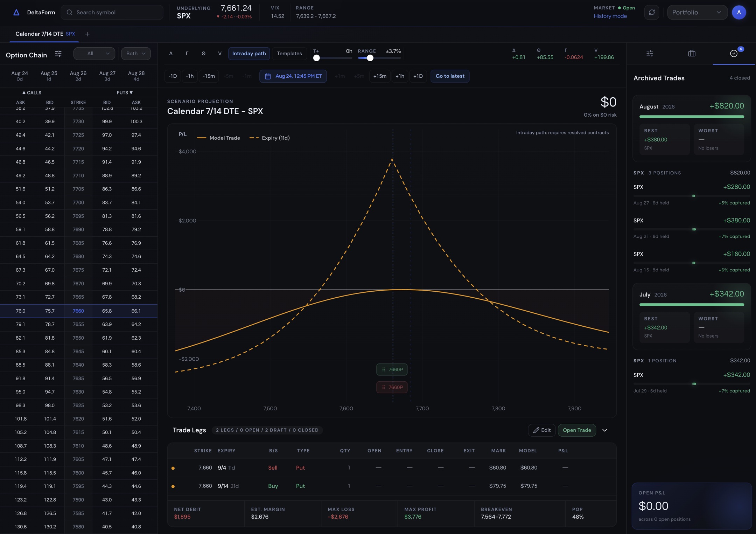Open the portfolio briefcase panel tab

point(692,54)
